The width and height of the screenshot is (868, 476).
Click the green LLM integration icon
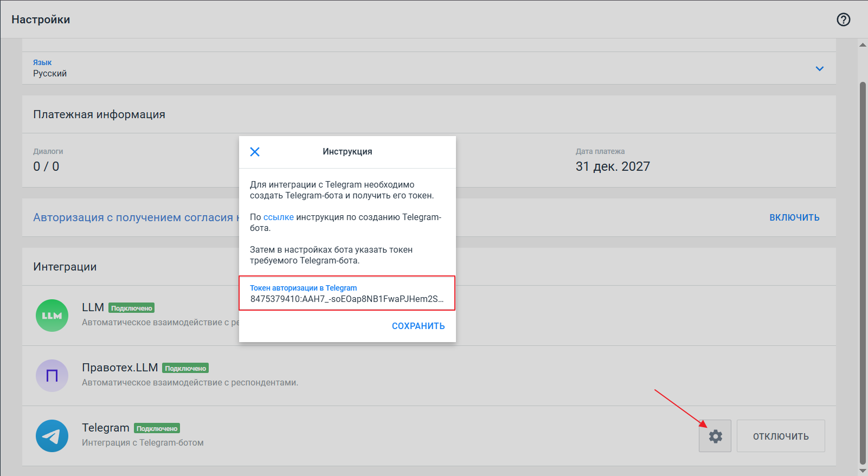click(x=52, y=316)
